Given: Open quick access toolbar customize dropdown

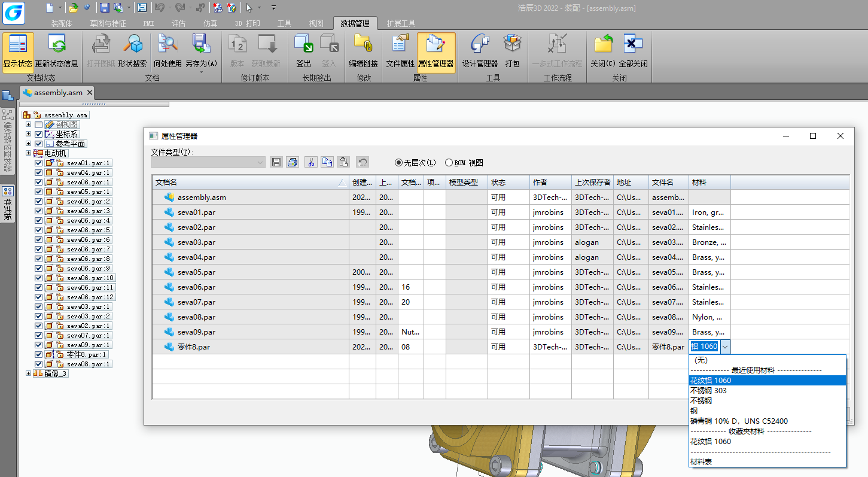Looking at the screenshot, I should click(273, 8).
